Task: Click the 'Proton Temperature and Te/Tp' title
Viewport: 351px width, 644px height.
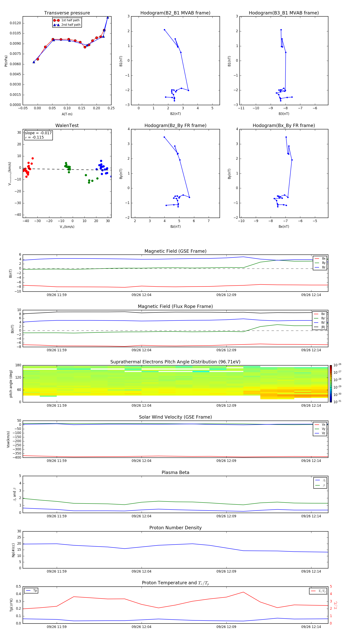Action: (x=175, y=583)
